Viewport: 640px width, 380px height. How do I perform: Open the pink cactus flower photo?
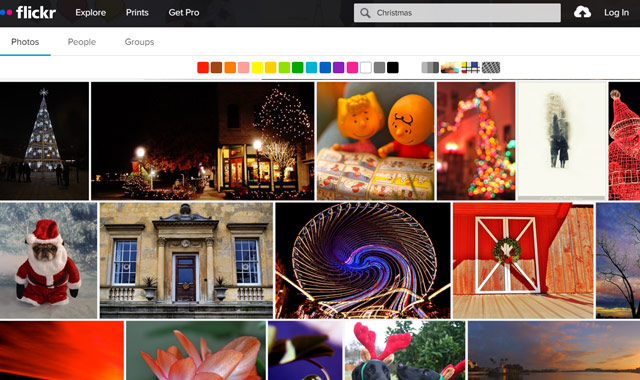click(196, 350)
